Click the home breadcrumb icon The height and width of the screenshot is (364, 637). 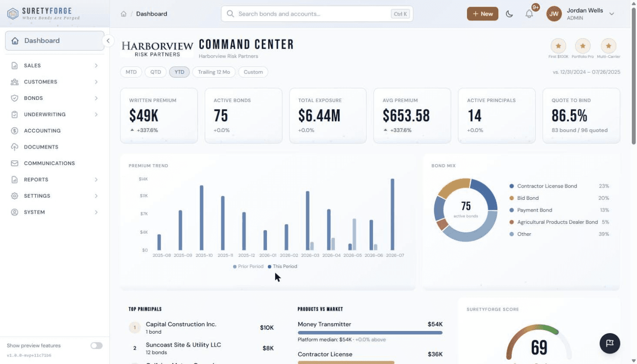click(x=123, y=14)
